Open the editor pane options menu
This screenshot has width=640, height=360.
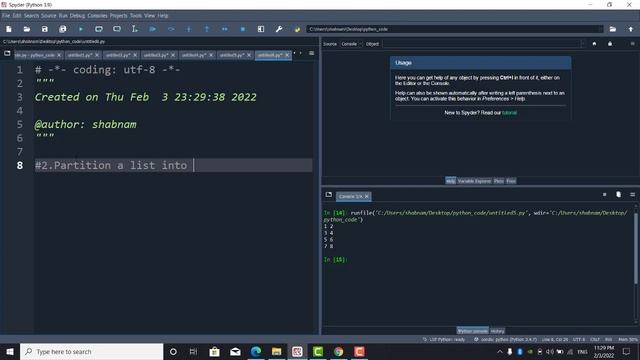click(x=311, y=53)
